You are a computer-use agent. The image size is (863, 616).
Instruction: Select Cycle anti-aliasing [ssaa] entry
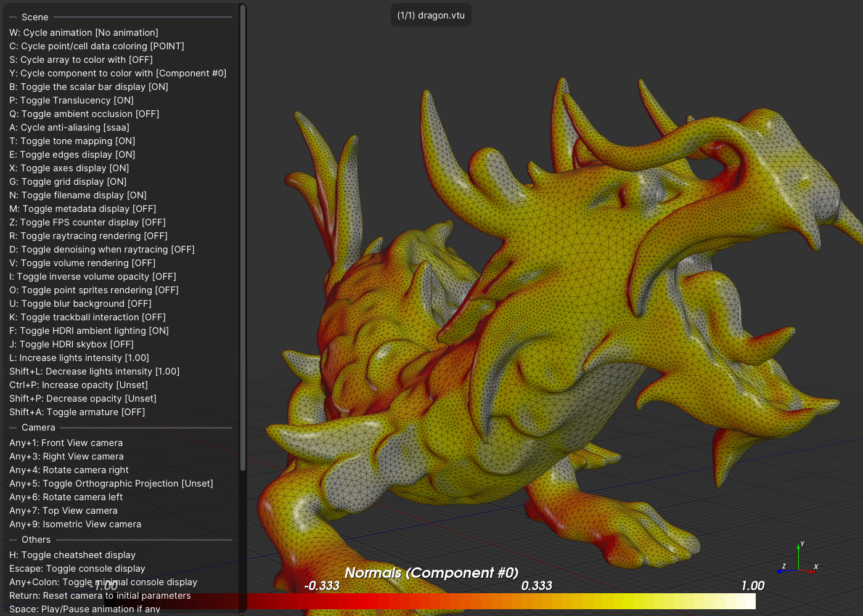pyautogui.click(x=69, y=128)
